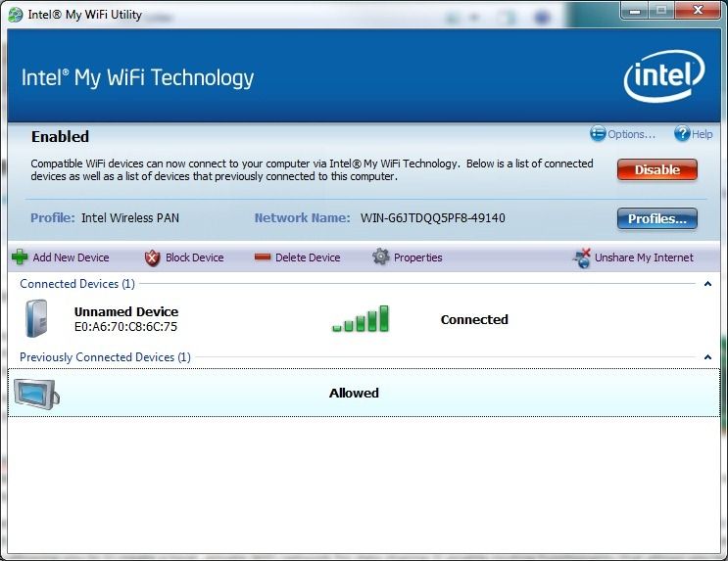
Task: Click the Block Device label
Action: point(195,257)
